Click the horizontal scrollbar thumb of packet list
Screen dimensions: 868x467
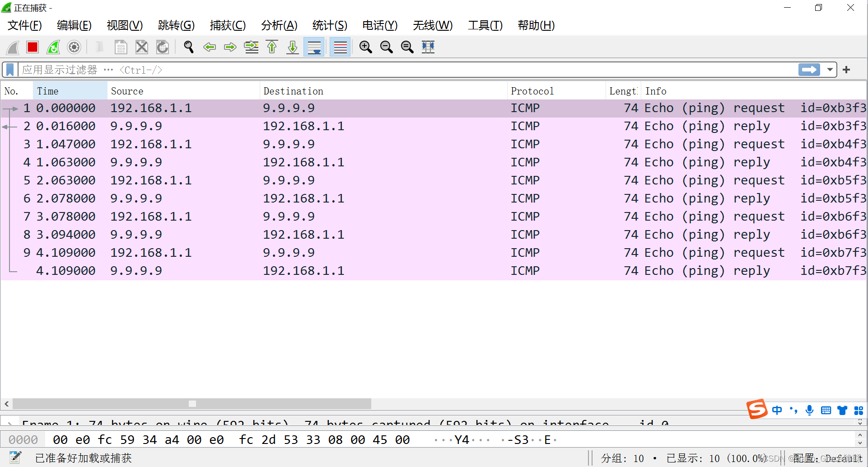pos(192,404)
